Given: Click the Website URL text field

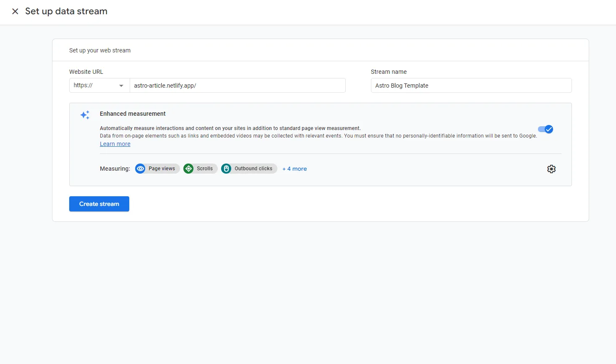Looking at the screenshot, I should 237,86.
